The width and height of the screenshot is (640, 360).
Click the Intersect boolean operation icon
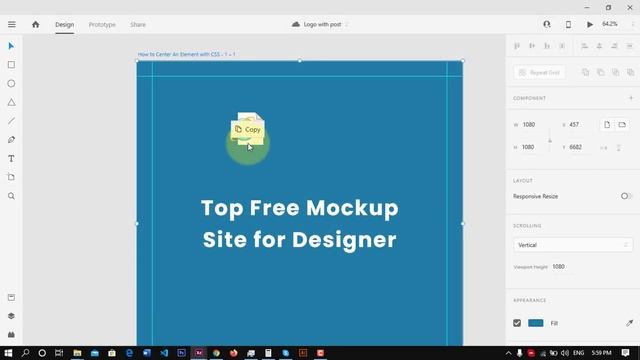tap(616, 73)
